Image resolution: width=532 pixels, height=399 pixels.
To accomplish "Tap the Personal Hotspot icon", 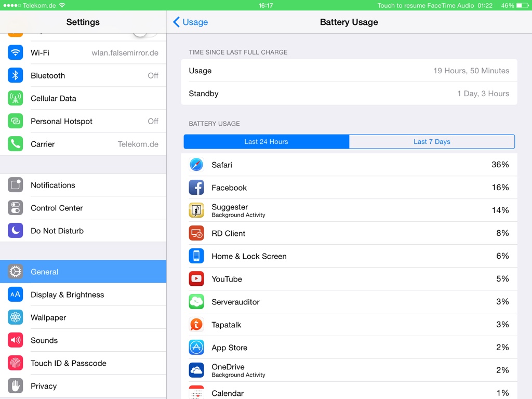I will (x=15, y=121).
